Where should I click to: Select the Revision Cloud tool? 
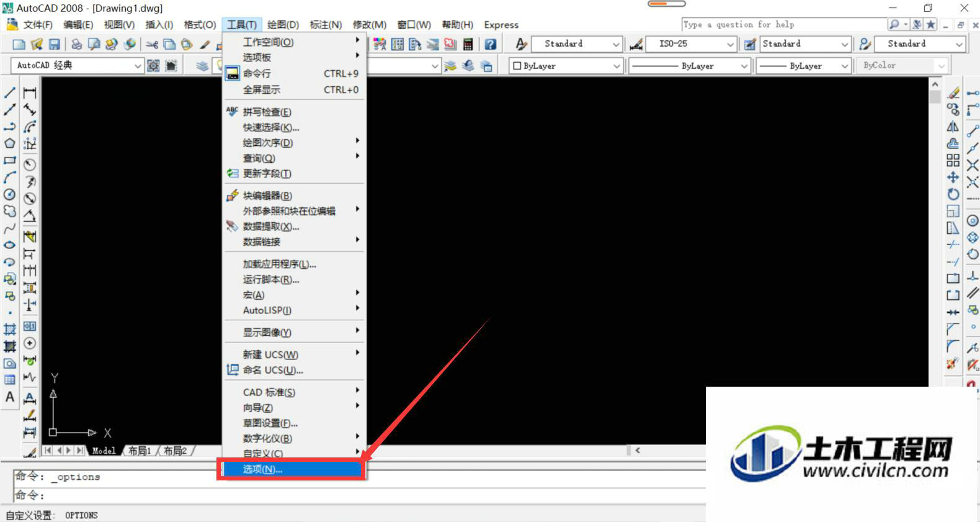pyautogui.click(x=10, y=211)
